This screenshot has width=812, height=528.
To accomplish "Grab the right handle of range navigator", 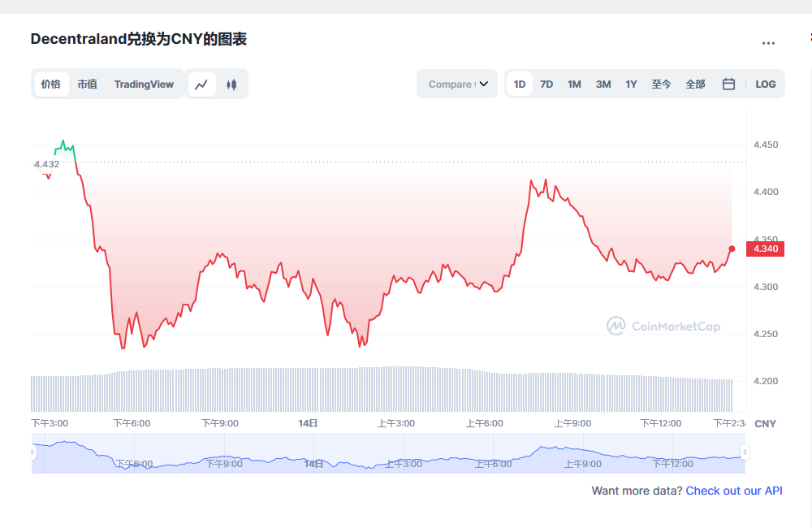I will [x=745, y=452].
